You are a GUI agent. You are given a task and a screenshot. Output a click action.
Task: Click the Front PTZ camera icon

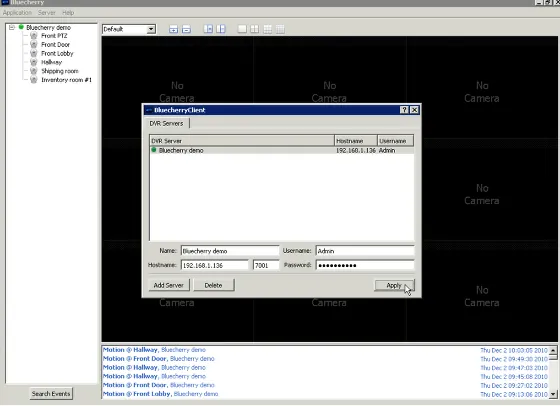pyautogui.click(x=34, y=36)
